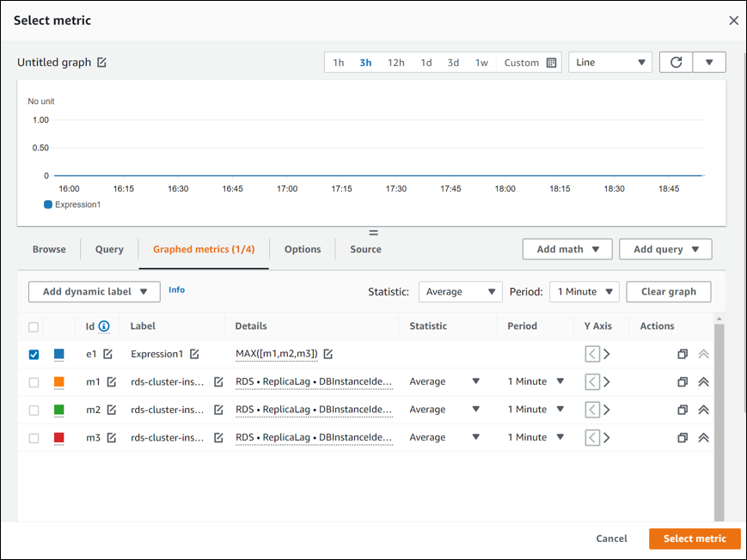The width and height of the screenshot is (747, 560).
Task: Open the Line chart type dropdown
Action: pyautogui.click(x=609, y=62)
